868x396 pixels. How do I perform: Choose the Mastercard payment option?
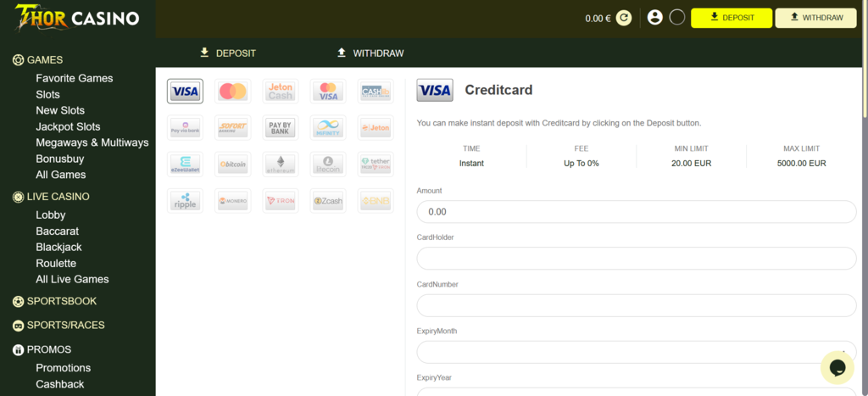(x=232, y=92)
